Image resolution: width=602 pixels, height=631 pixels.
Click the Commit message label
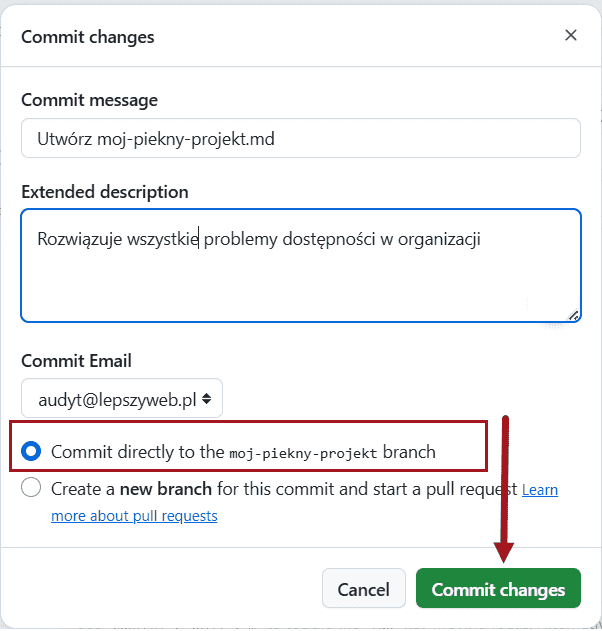[x=89, y=100]
